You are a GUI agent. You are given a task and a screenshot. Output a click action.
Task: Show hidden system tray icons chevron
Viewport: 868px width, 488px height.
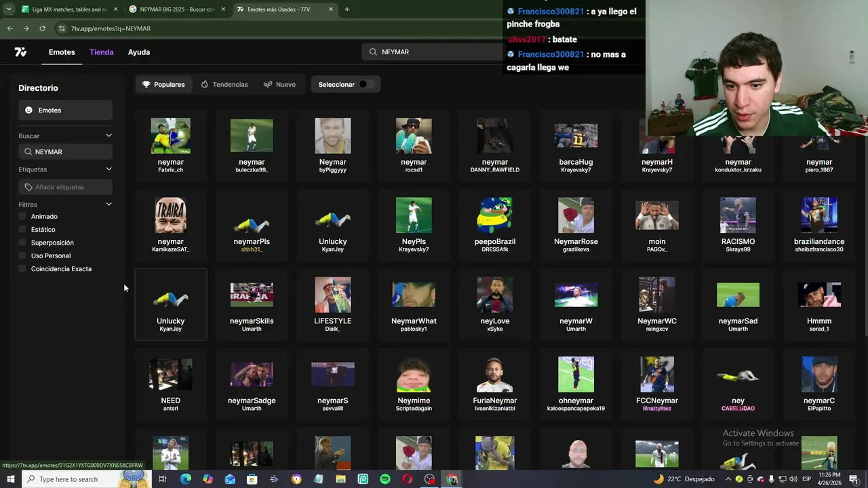click(729, 479)
